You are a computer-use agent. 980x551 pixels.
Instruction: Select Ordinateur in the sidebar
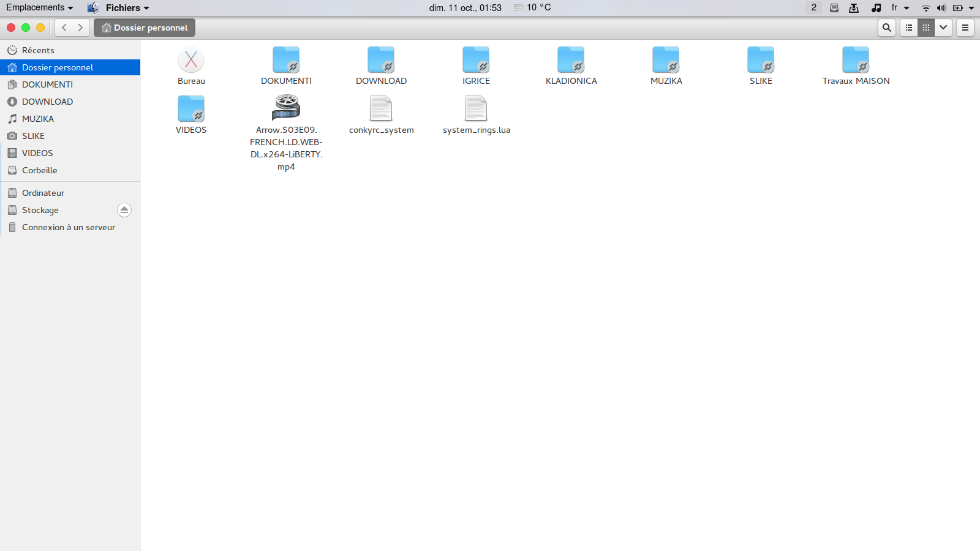(70, 193)
